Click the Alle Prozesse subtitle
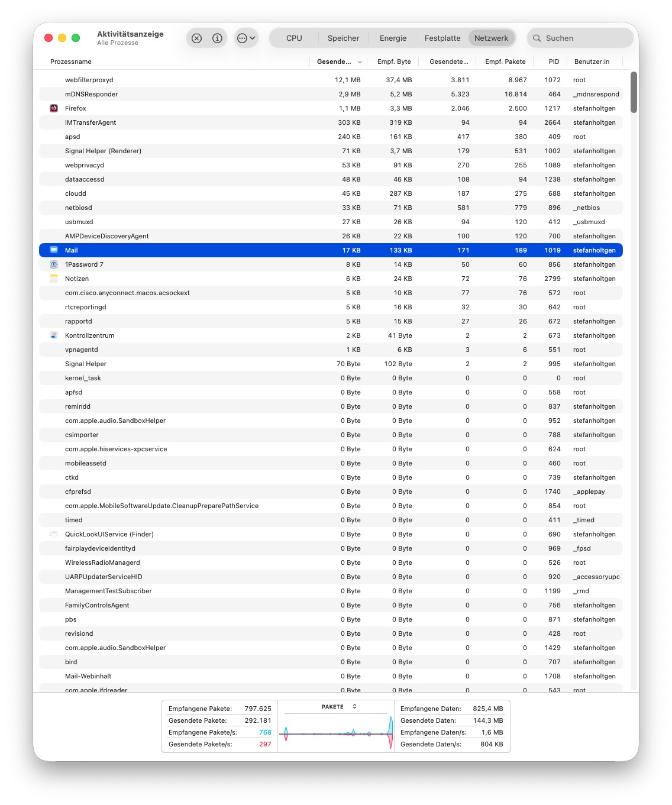The height and width of the screenshot is (805, 672). tap(118, 43)
